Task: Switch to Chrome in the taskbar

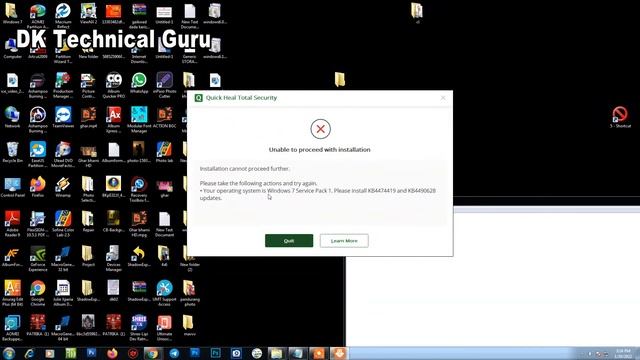Action: pos(153,353)
